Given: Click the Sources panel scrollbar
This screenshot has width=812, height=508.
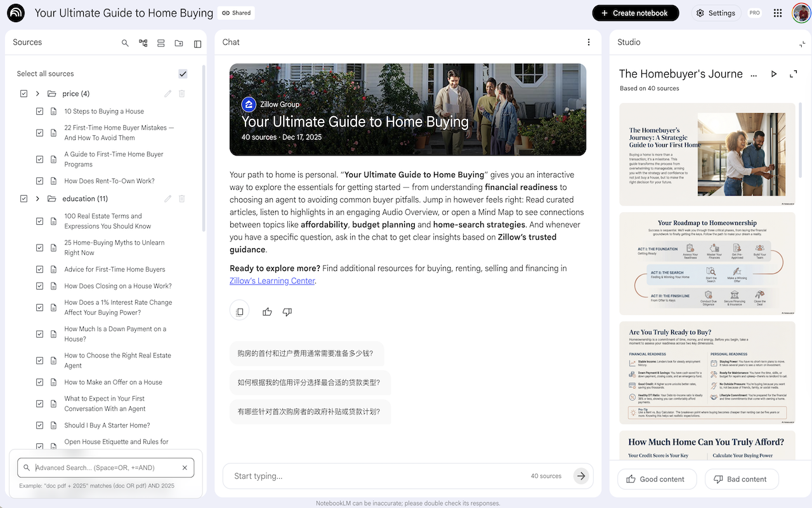Looking at the screenshot, I should click(204, 149).
